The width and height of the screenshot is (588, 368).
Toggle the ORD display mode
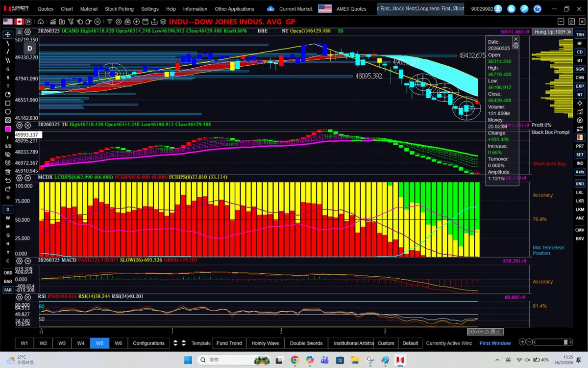pyautogui.click(x=8, y=273)
